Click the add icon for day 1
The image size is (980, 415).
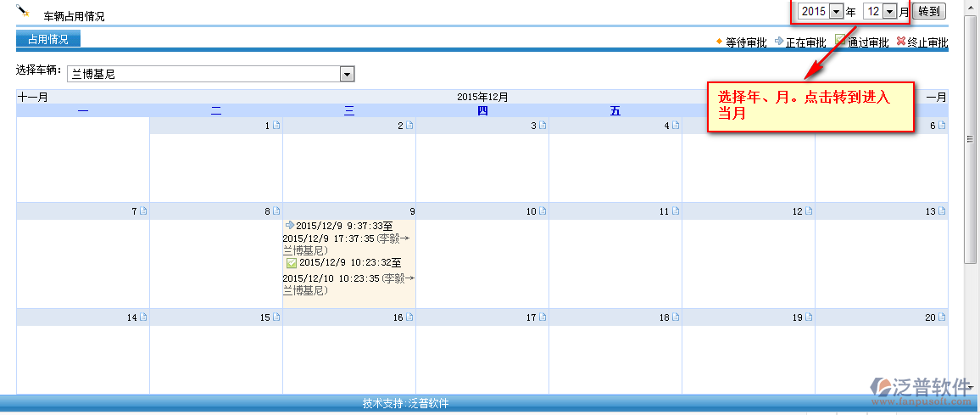click(276, 126)
